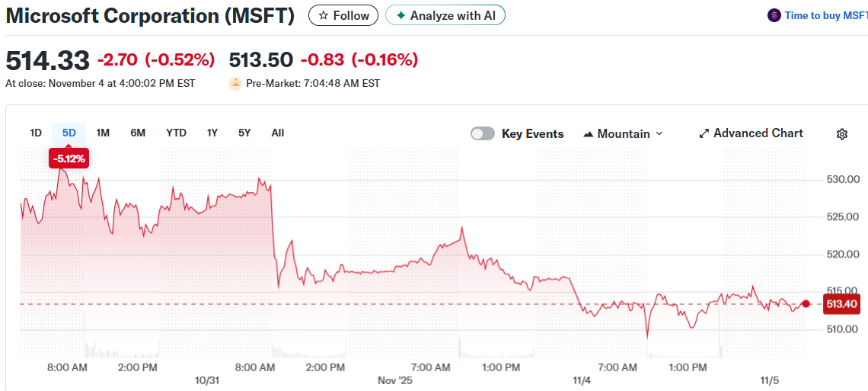Show the All time range

(x=278, y=133)
